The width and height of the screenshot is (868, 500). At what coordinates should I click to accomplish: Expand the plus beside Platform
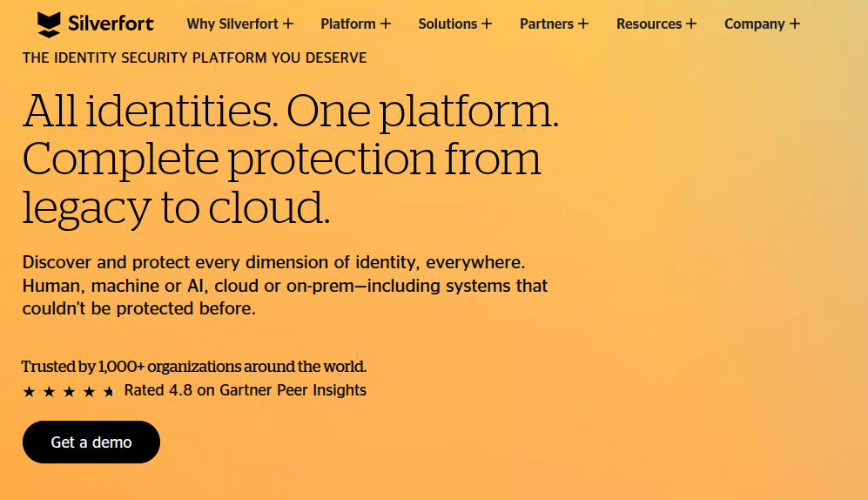(x=386, y=24)
